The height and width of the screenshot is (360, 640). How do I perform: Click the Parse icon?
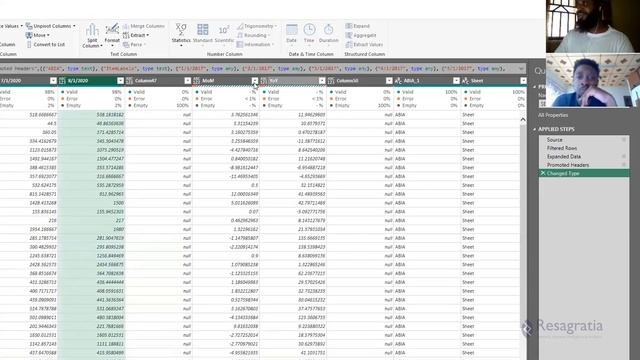126,44
